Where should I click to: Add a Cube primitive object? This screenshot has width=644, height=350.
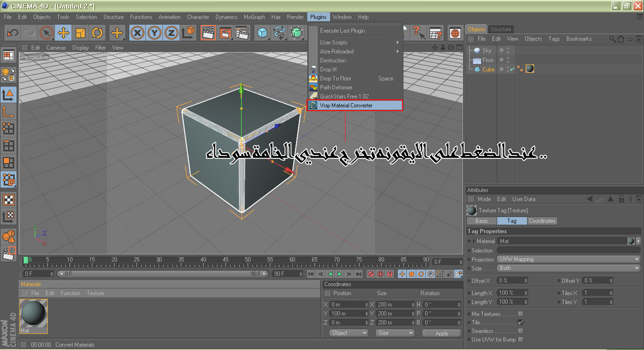262,33
